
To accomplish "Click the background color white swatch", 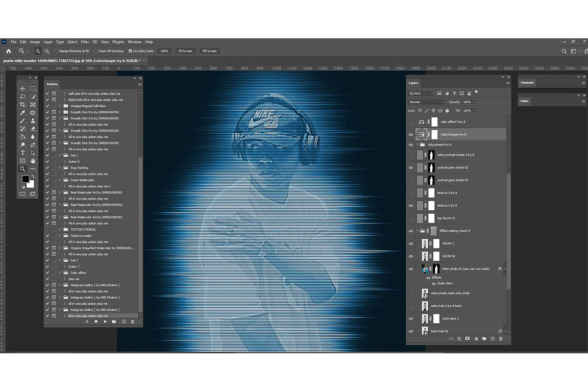I will click(x=31, y=185).
